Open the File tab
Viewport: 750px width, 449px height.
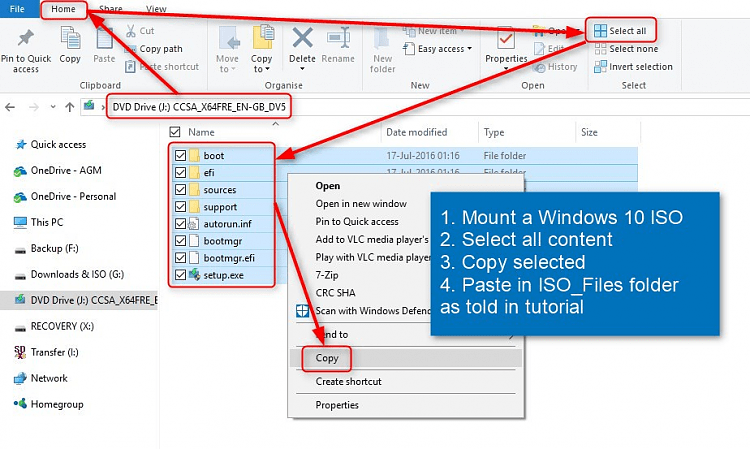[17, 9]
